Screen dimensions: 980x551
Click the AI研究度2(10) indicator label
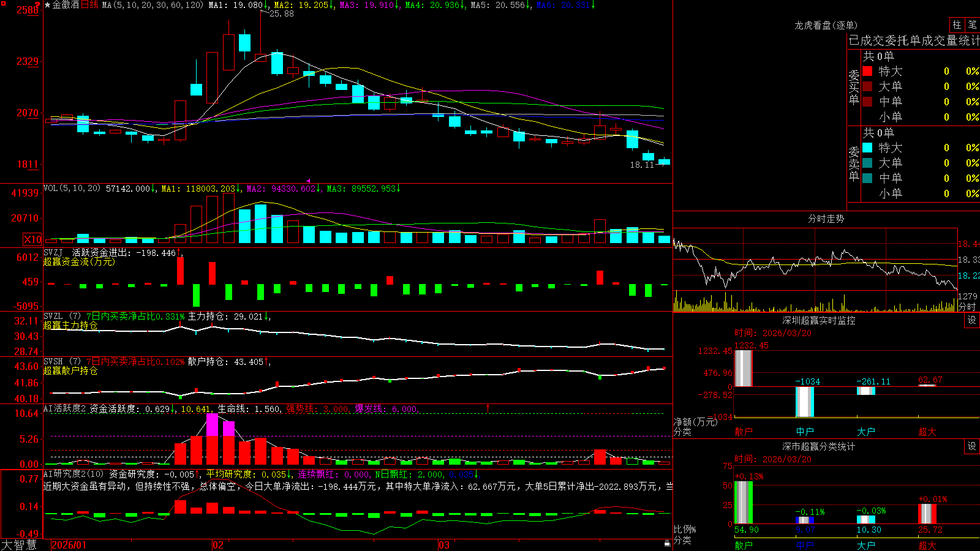(73, 474)
